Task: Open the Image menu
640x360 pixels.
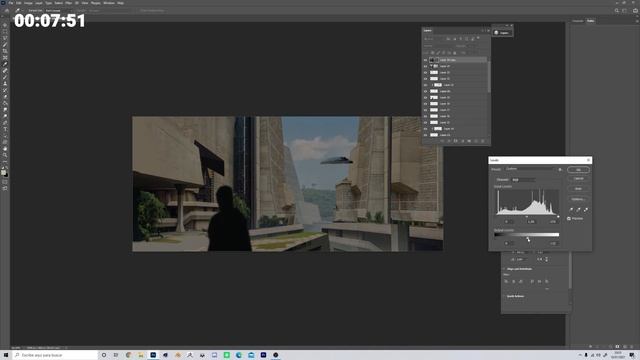Action: coord(28,3)
